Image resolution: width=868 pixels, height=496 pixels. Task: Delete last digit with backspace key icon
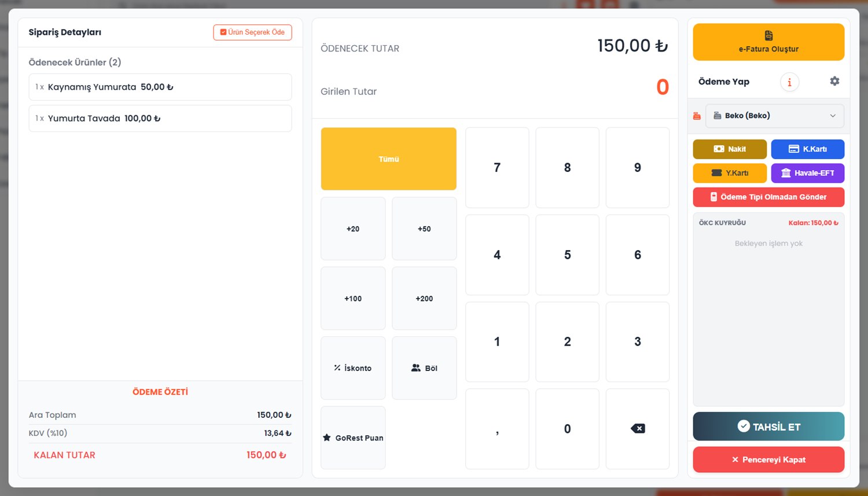point(638,429)
